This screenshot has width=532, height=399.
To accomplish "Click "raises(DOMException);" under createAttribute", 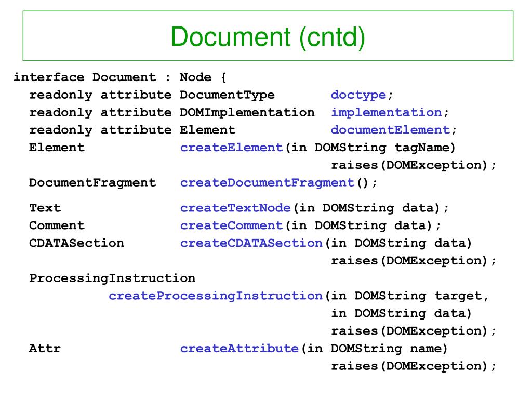I will point(414,366).
